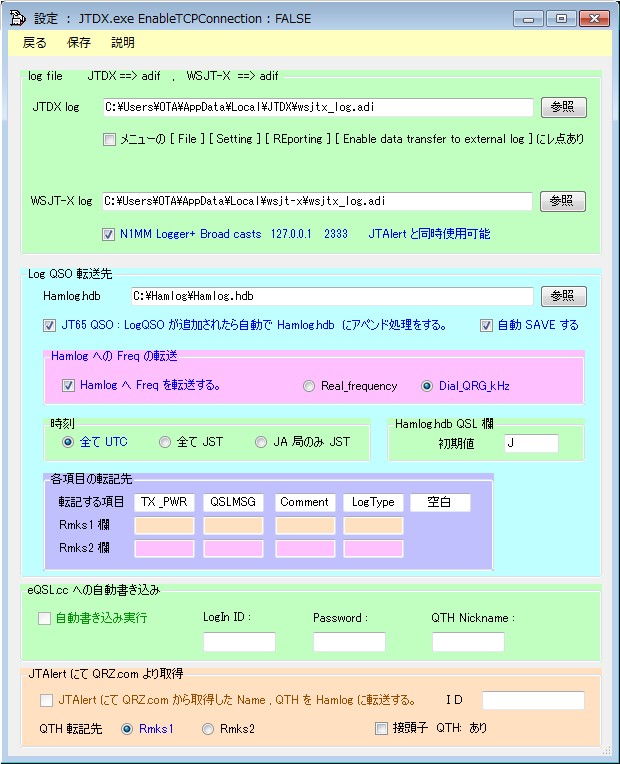The image size is (620, 764).
Task: Click the Comment item cell
Action: [x=305, y=502]
